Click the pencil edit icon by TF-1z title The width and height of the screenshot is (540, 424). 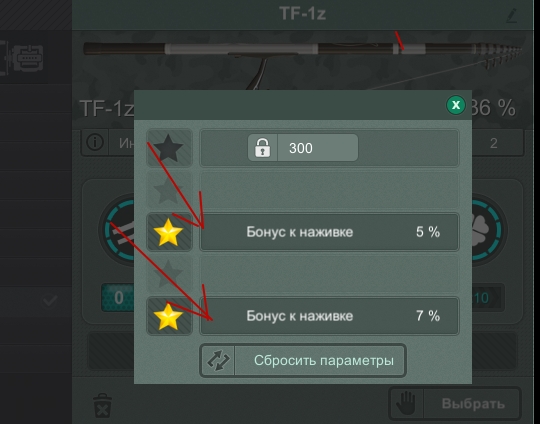pos(512,16)
